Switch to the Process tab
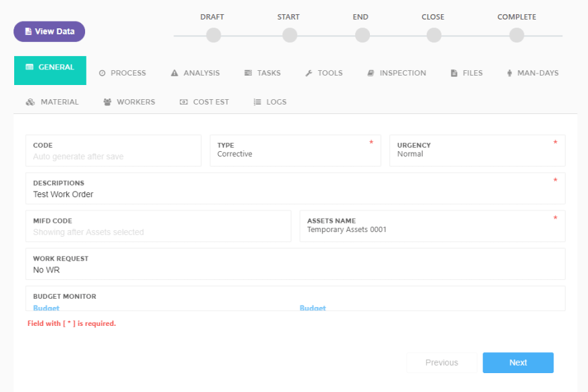 122,73
